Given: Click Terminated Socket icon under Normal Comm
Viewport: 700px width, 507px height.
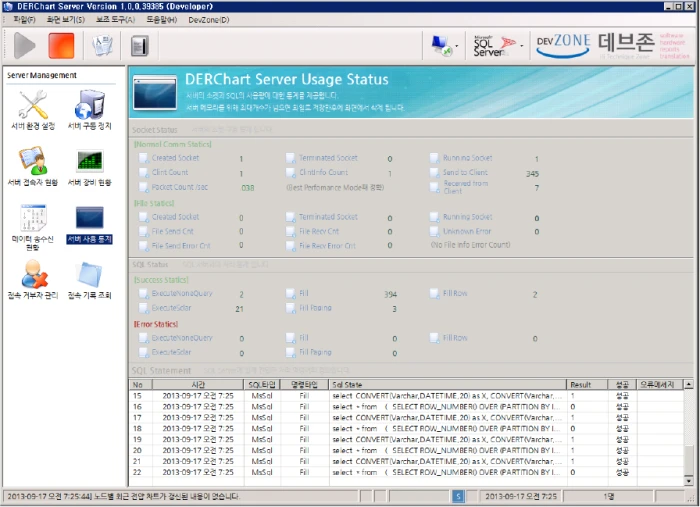Looking at the screenshot, I should click(291, 158).
